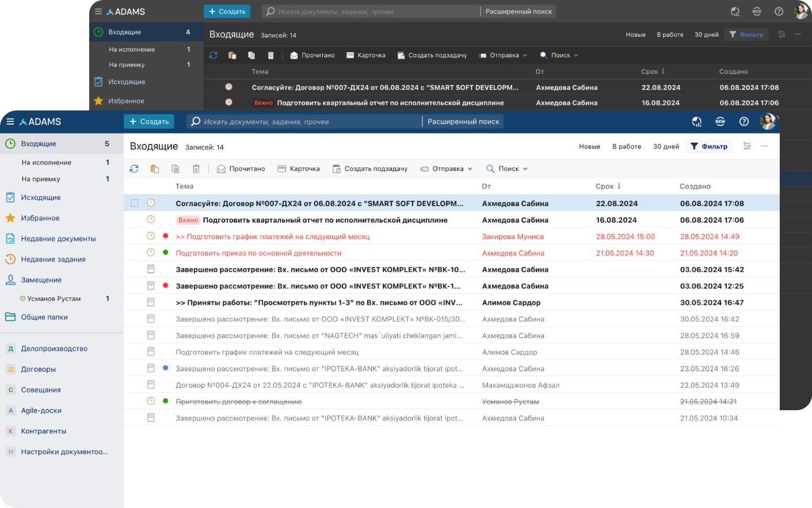
Task: Toggle Срок column sort arrow in light table
Action: (619, 186)
